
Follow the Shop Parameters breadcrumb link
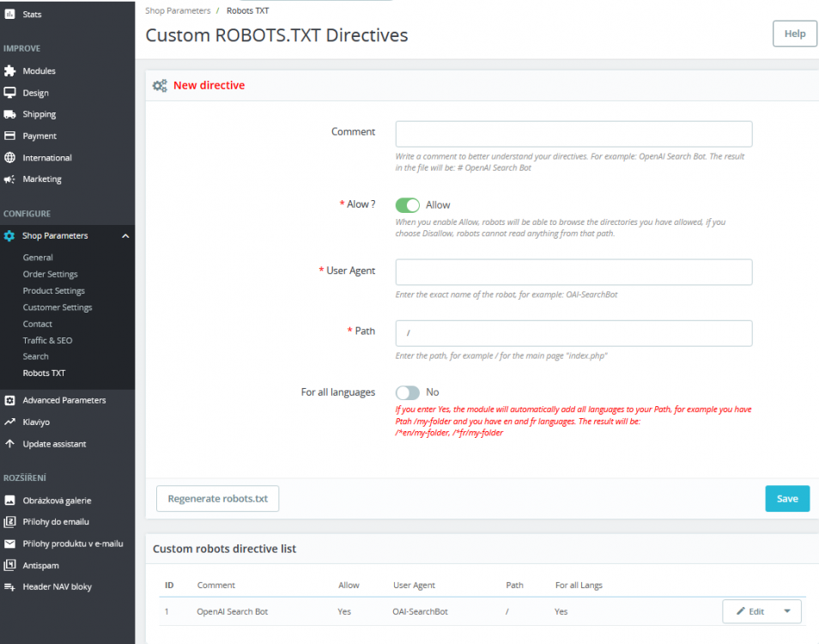coord(178,10)
